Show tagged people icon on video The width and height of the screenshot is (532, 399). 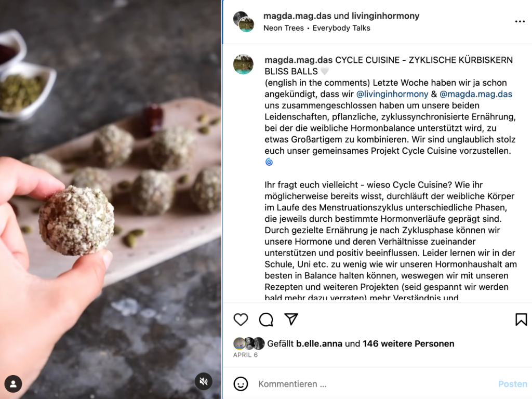coord(13,384)
